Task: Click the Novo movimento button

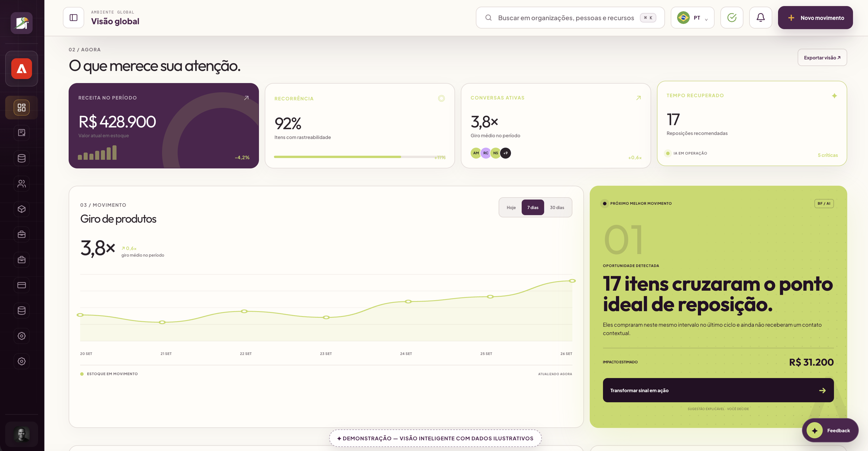Action: (815, 18)
